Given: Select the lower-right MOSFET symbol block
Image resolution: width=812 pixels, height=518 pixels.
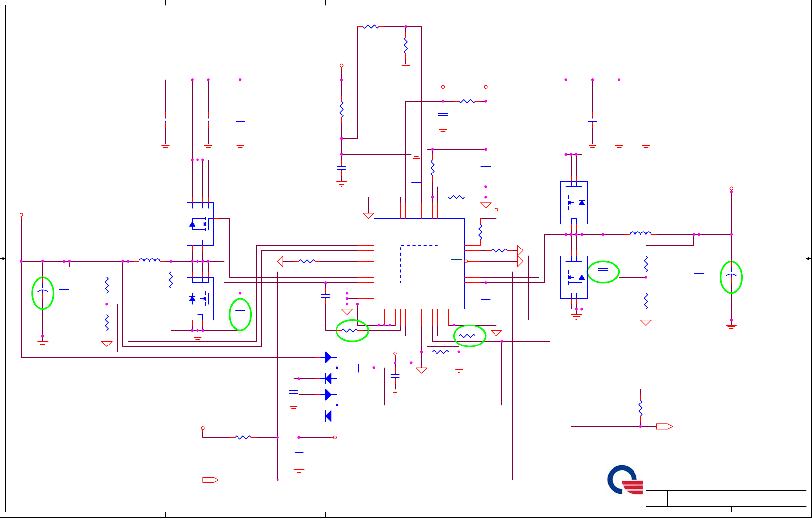Looking at the screenshot, I should click(574, 277).
